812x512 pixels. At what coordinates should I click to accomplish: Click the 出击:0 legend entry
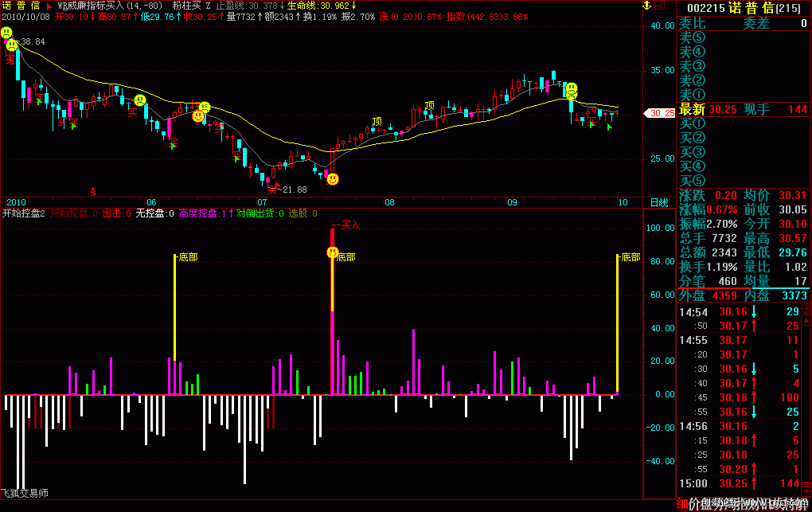(116, 213)
